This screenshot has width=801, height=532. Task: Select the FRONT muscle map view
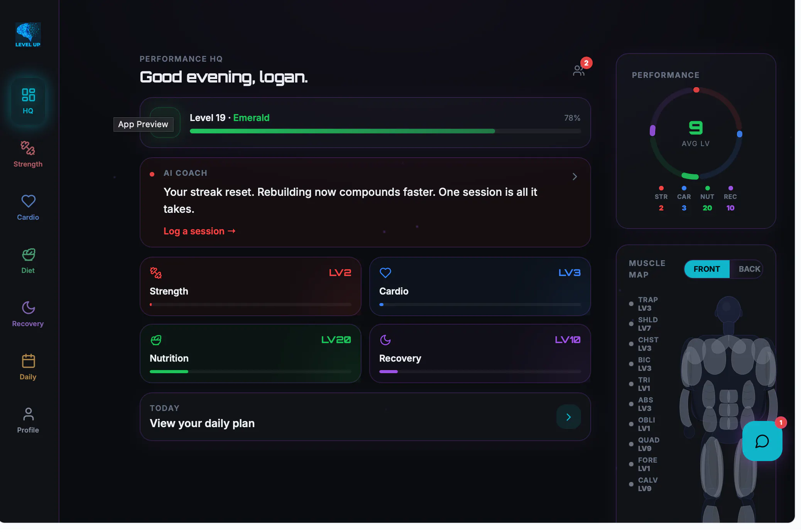[706, 269]
